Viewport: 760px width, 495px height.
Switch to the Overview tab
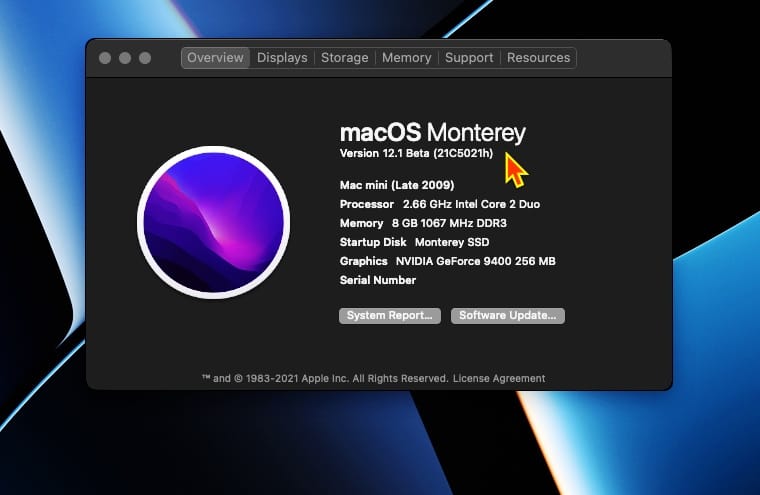click(x=215, y=58)
